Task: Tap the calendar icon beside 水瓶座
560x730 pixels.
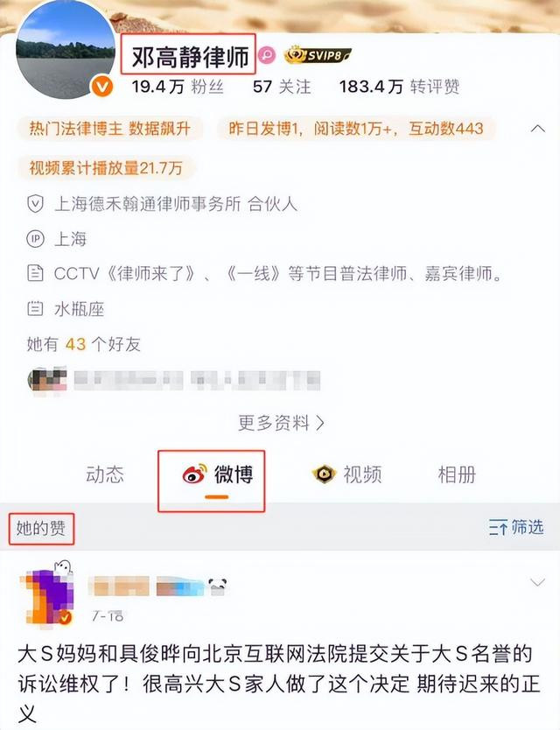Action: coord(35,308)
